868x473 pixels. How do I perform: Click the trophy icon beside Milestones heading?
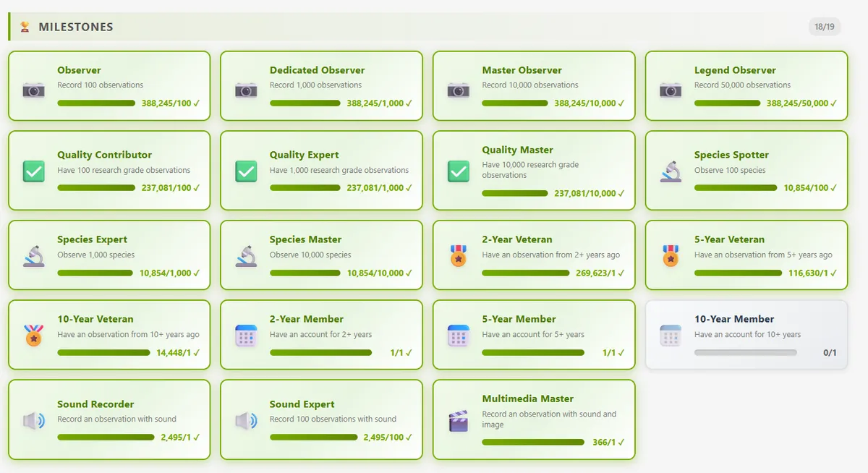pyautogui.click(x=25, y=27)
